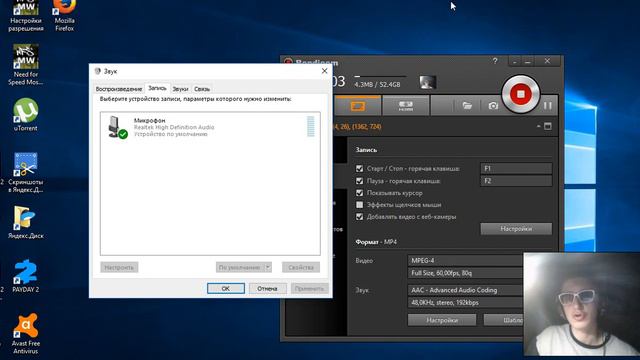The image size is (640, 360).
Task: Stop recording with the red Bandicam button
Action: 520,94
